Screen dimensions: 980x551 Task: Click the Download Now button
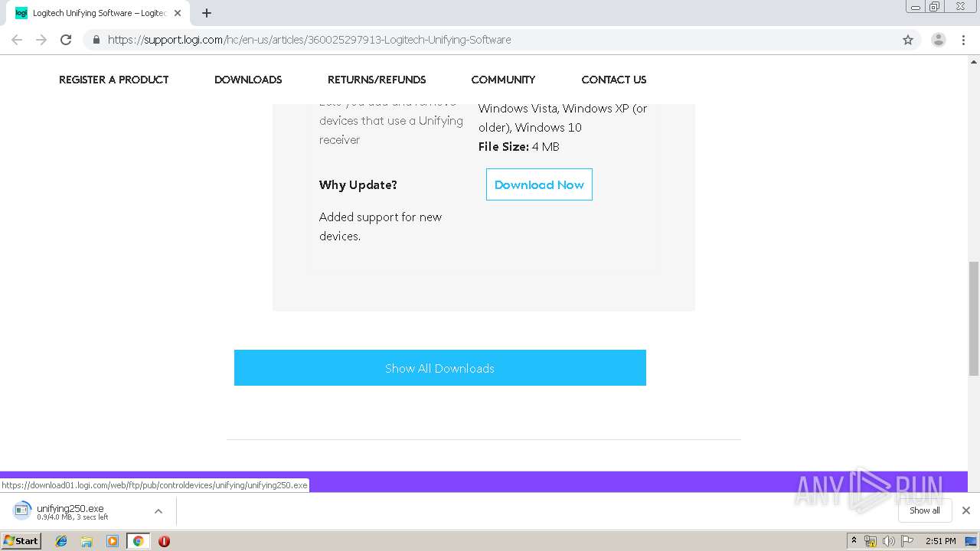coord(539,184)
